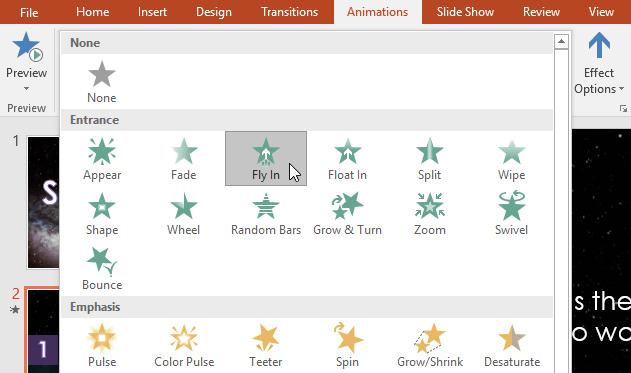Open the File tab
631x373 pixels.
tap(29, 12)
